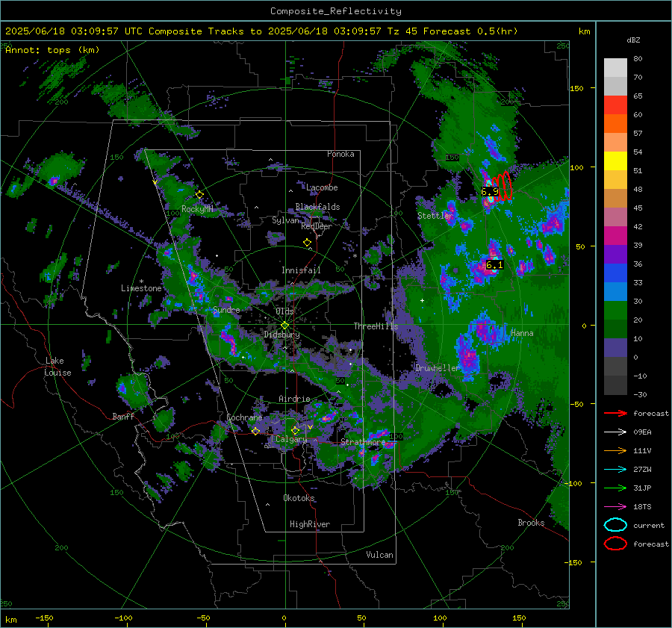Image resolution: width=672 pixels, height=628 pixels.
Task: Click the timestamp header line
Action: pyautogui.click(x=261, y=31)
